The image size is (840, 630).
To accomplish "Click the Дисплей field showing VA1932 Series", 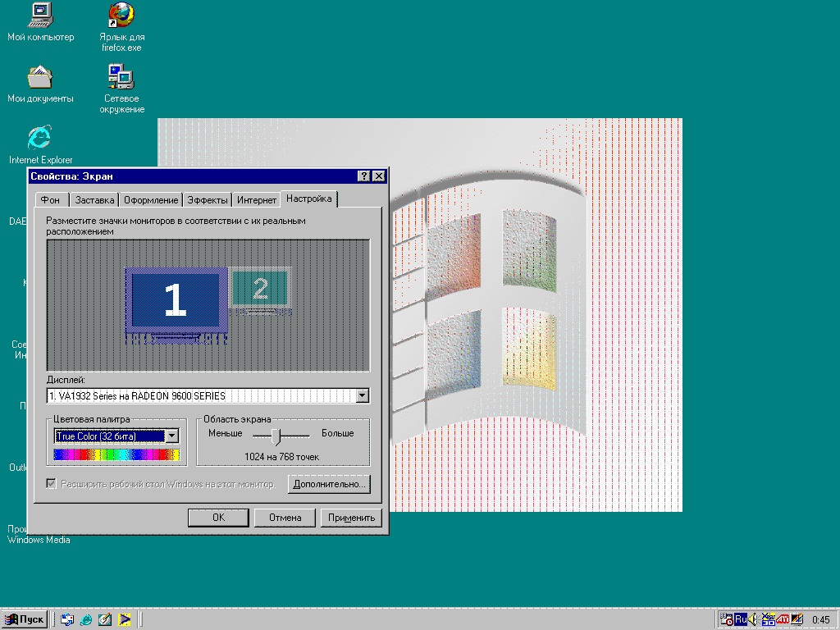I will (202, 396).
